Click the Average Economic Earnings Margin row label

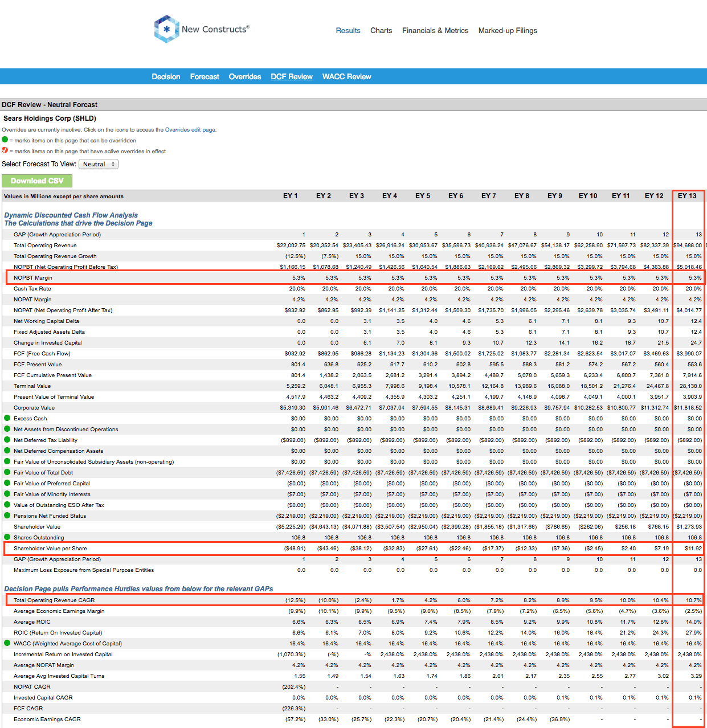(x=59, y=611)
